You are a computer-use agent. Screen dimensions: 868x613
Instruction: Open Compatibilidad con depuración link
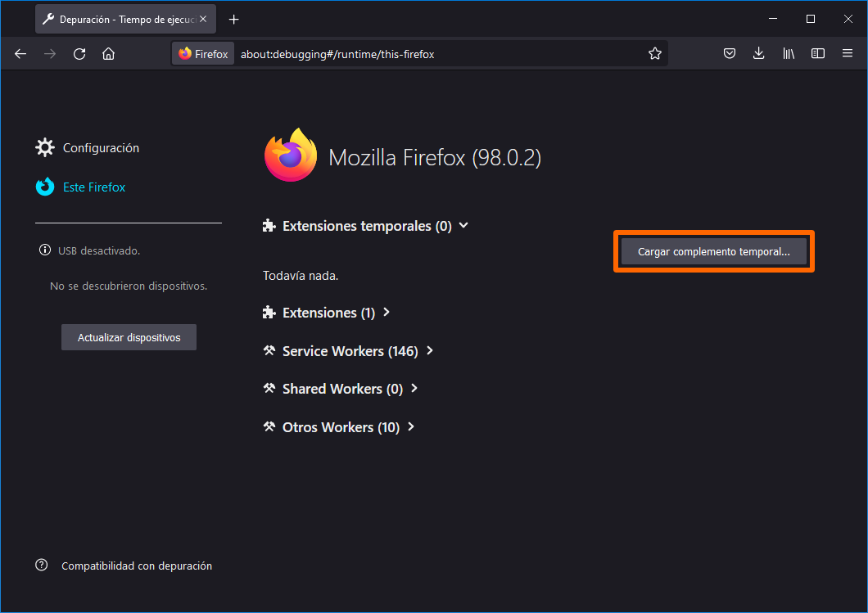[137, 566]
